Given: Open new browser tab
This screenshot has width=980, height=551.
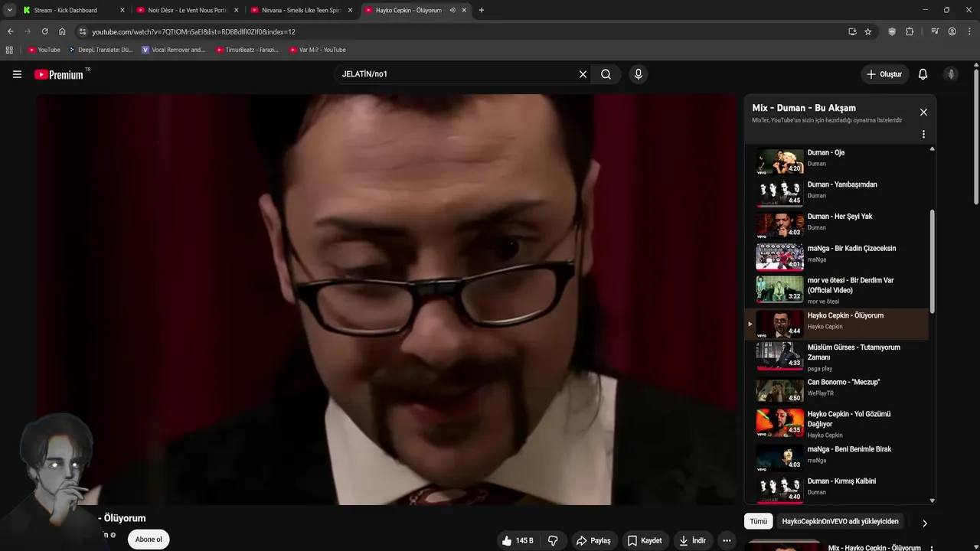Looking at the screenshot, I should point(481,10).
